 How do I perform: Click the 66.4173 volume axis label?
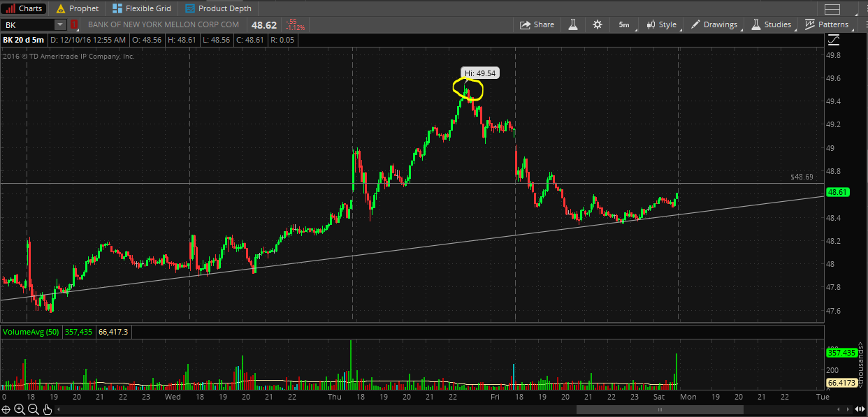pyautogui.click(x=841, y=383)
